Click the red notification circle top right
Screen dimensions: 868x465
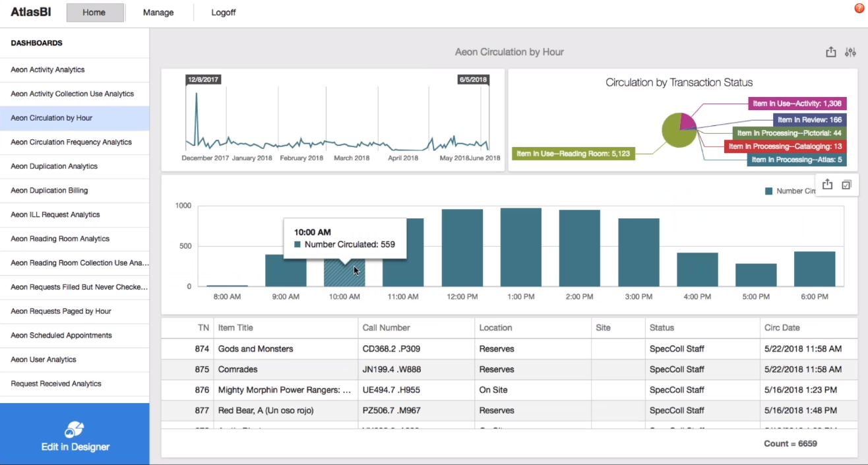[x=861, y=7]
